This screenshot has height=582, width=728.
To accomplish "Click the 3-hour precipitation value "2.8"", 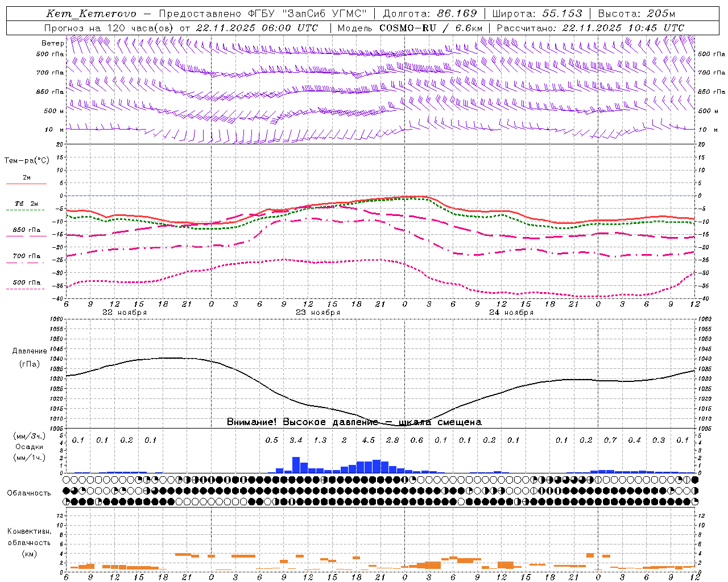I will pos(392,440).
